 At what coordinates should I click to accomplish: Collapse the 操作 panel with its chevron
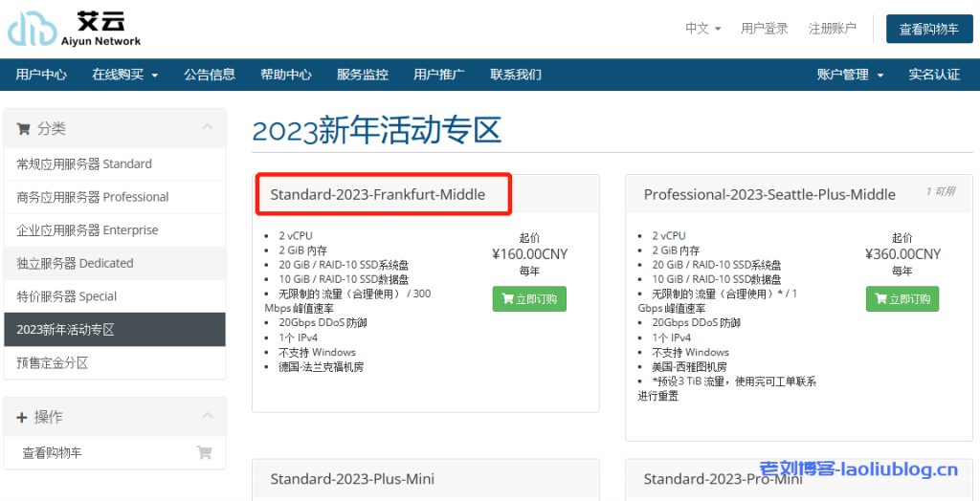[207, 415]
